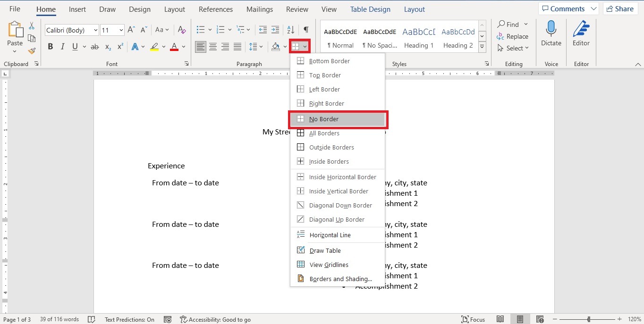Viewport: 644px width, 324px height.
Task: Open the Bullets list dropdown
Action: pos(210,30)
